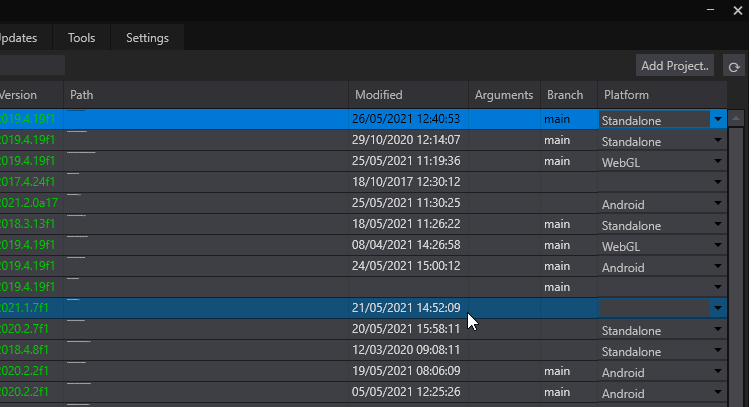Expand Android platform dropdown on 19/05/2021 08:06:09 row
The image size is (751, 407).
click(717, 371)
